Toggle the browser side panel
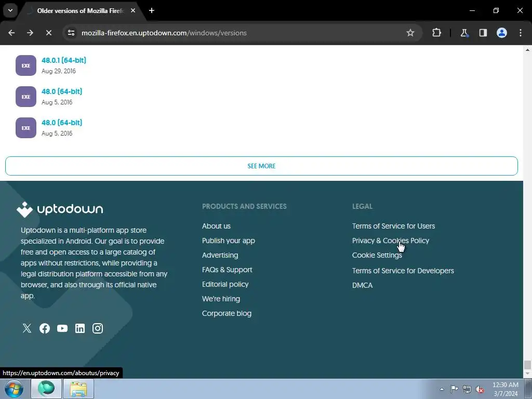The image size is (532, 399). (x=483, y=33)
